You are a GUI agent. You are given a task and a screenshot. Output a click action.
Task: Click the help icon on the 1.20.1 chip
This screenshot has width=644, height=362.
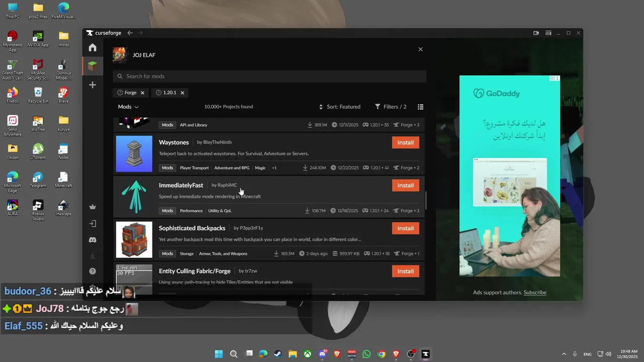(x=158, y=93)
